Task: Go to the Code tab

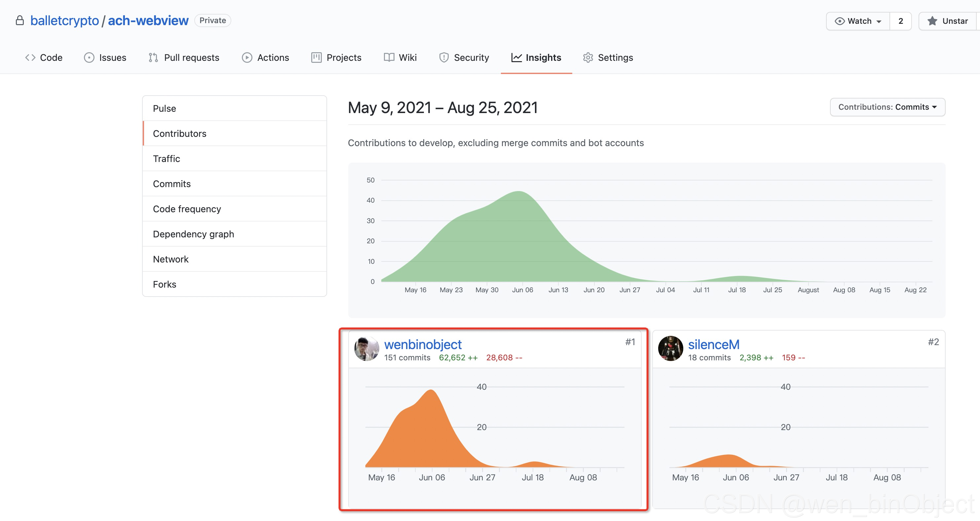Action: pyautogui.click(x=44, y=58)
